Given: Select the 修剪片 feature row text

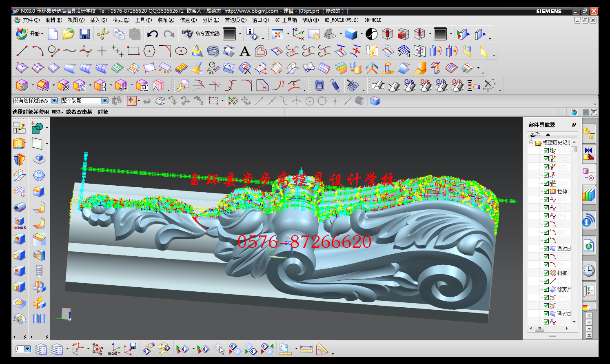Looking at the screenshot, I should click(564, 289).
